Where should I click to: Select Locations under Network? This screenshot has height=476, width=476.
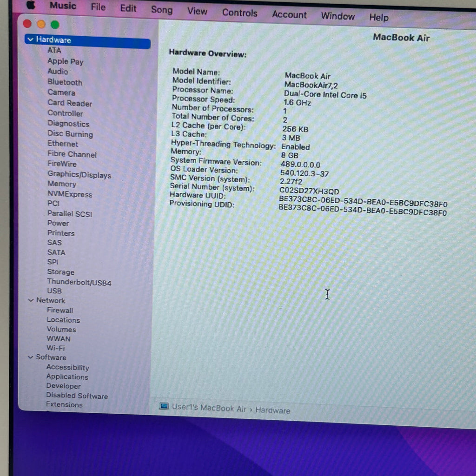[63, 320]
